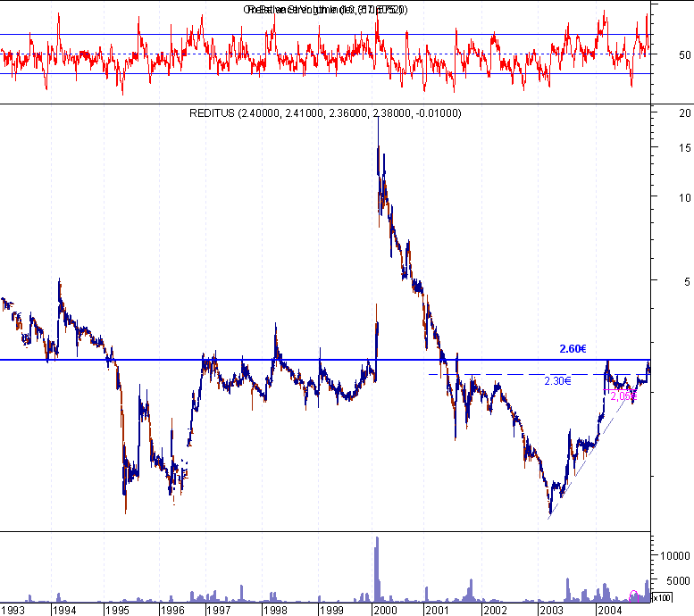Viewport: 694px width, 616px height.
Task: Click the overlapping Relative Strength Index indicator title
Action: pos(325,9)
